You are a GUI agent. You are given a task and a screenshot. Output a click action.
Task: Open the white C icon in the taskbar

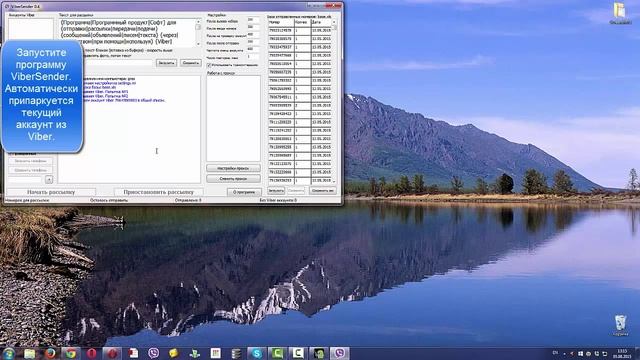[x=298, y=353]
